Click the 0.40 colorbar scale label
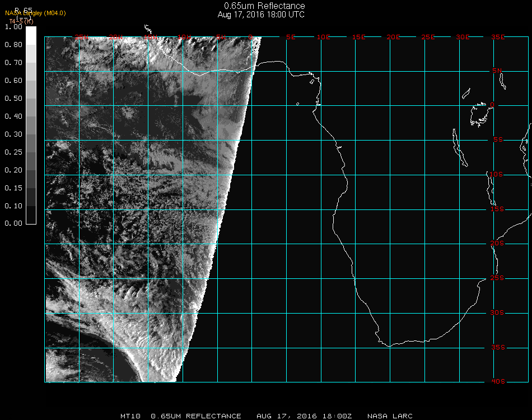The height and width of the screenshot is (420, 532). point(13,116)
